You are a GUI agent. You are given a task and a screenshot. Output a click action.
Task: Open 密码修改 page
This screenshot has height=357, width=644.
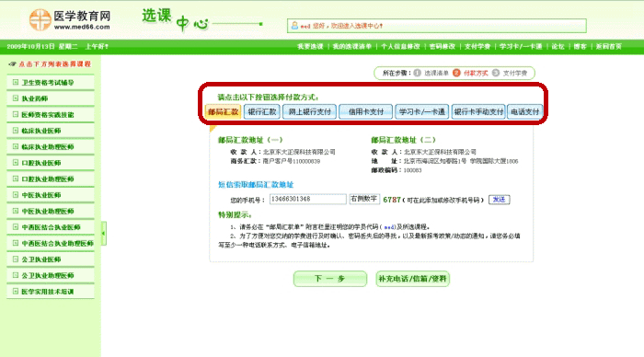(x=442, y=46)
